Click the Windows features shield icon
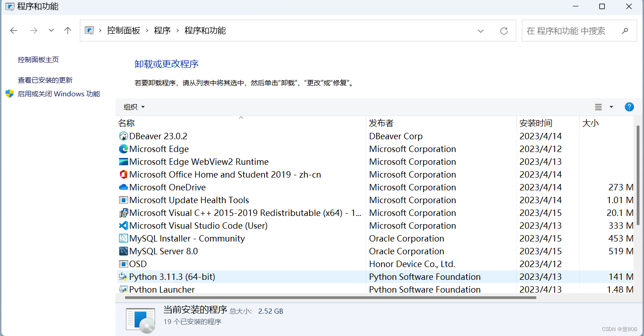 tap(9, 94)
